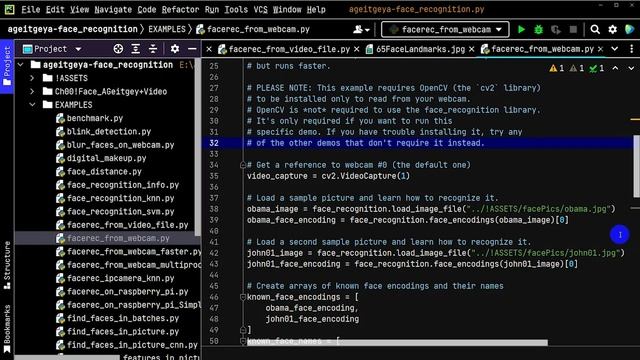Viewport: 640px width, 360px height.
Task: Go to previous highlighted error arrow
Action: click(615, 68)
